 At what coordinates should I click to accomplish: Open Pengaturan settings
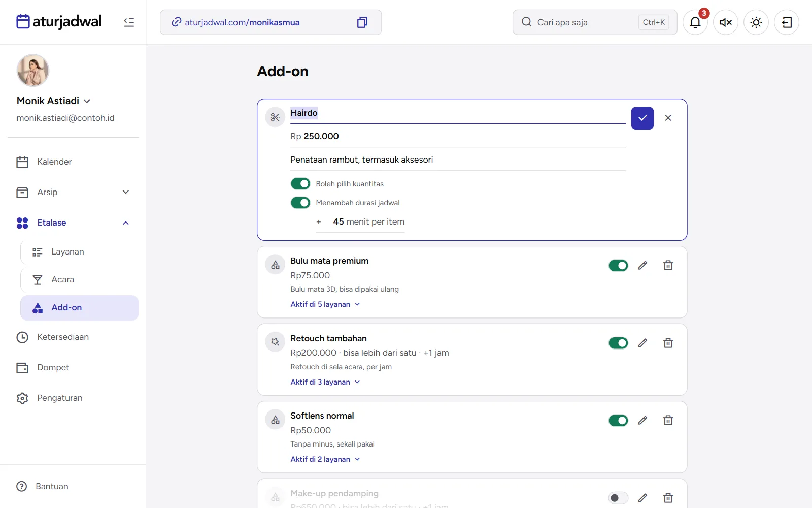(73, 398)
